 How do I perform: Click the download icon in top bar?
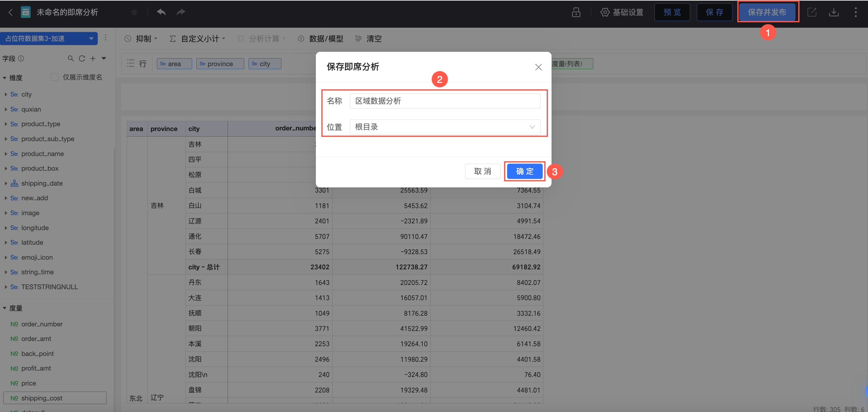[x=834, y=12]
